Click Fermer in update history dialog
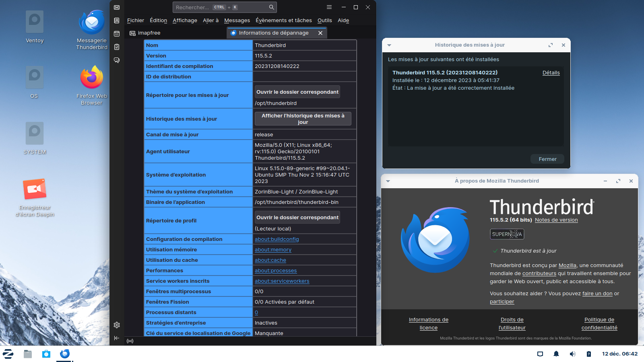 coord(547,159)
